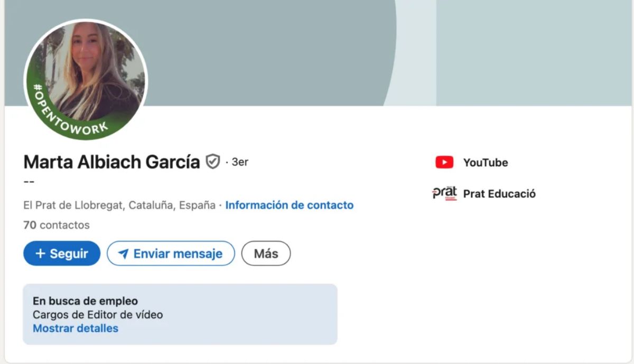Click the plus icon on Seguir button

40,254
